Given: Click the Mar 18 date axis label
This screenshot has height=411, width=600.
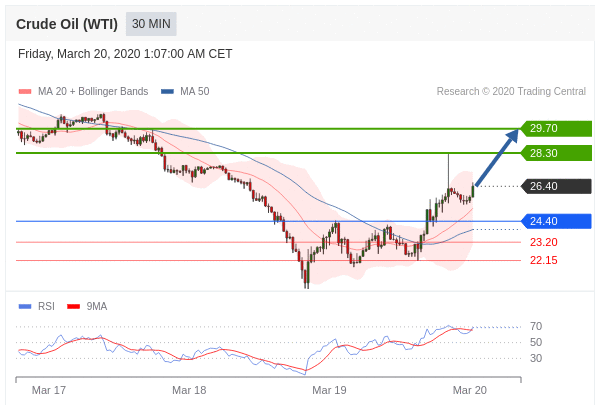Looking at the screenshot, I should tap(189, 390).
